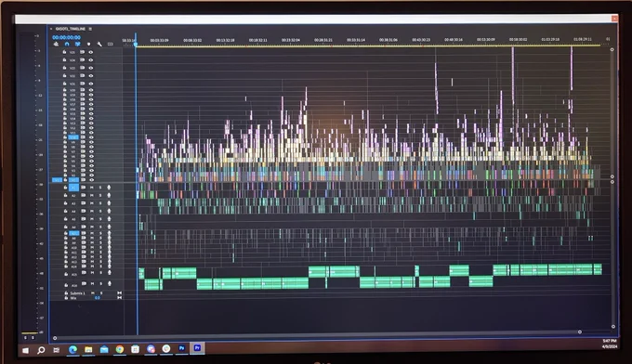Viewport: 632px width, 364px height.
Task: Toggle lock on audio track A3
Action: pyautogui.click(x=65, y=203)
